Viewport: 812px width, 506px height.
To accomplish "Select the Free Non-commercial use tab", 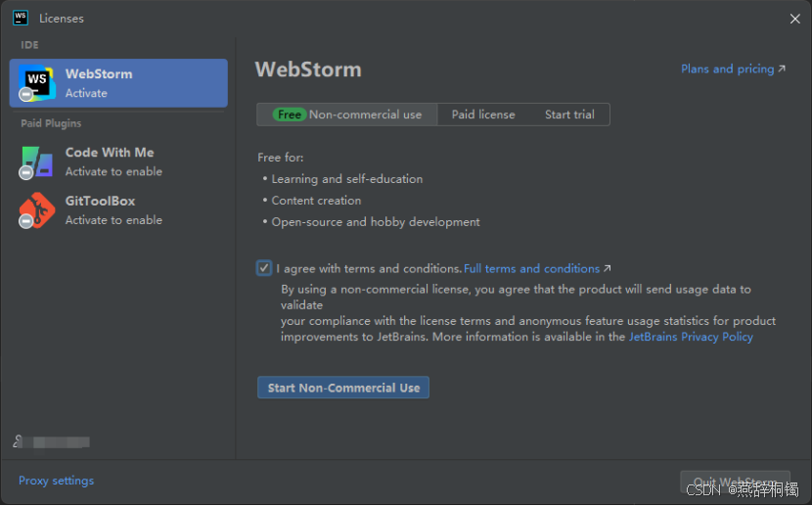I will click(x=347, y=115).
